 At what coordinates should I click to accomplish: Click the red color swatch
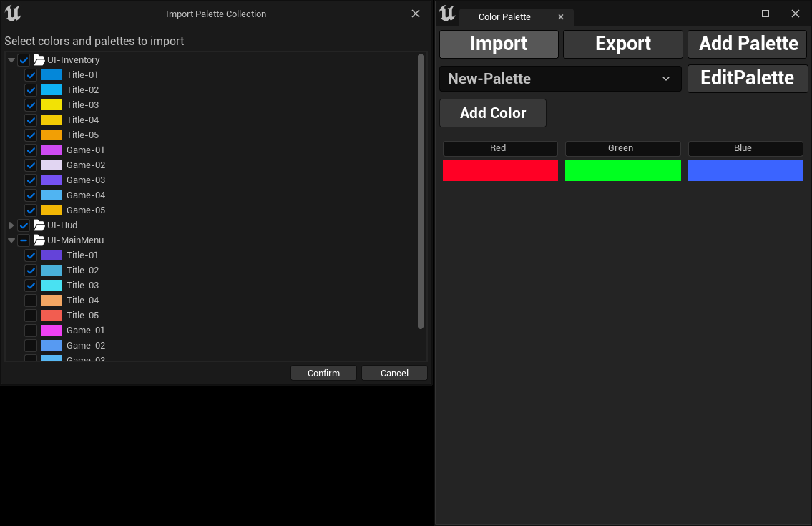pyautogui.click(x=500, y=170)
